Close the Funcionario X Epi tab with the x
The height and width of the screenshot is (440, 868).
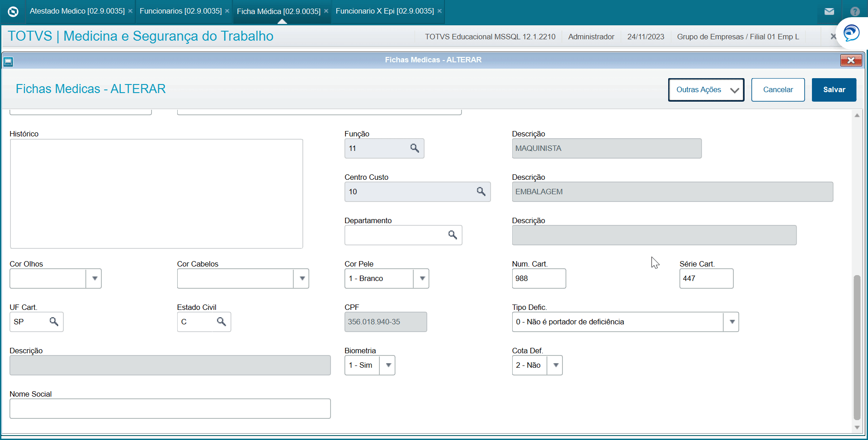439,11
